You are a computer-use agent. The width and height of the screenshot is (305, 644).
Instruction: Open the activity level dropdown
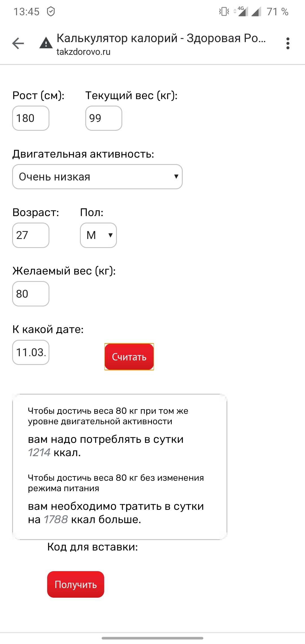[x=97, y=177]
